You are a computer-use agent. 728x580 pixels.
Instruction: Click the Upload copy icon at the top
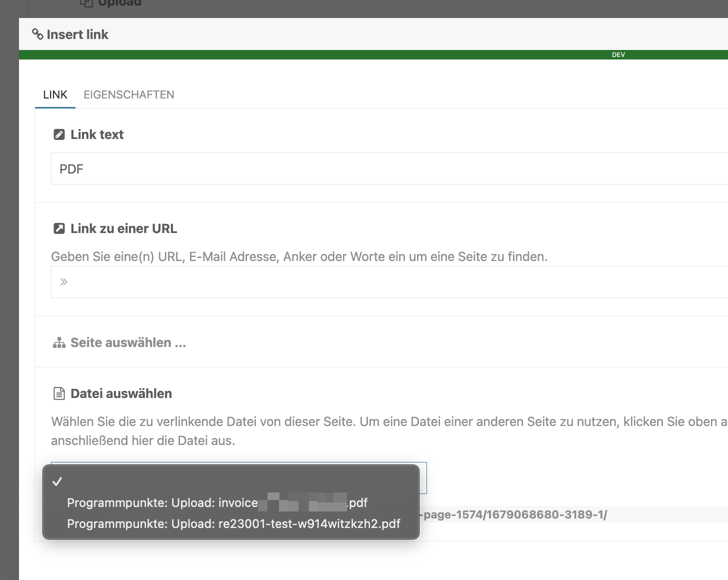pyautogui.click(x=86, y=3)
